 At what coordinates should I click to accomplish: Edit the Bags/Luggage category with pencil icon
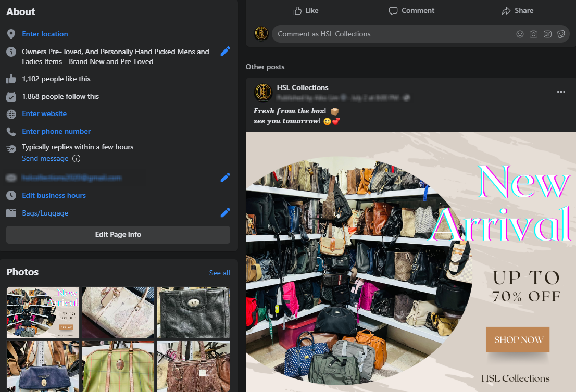[225, 212]
